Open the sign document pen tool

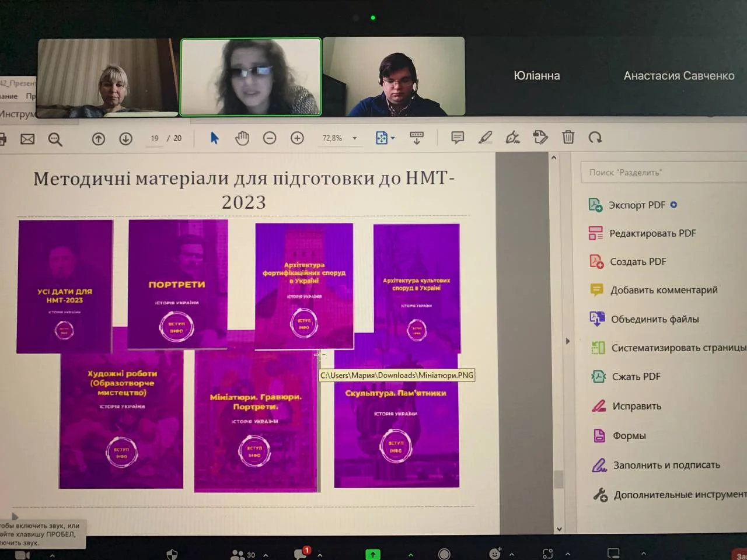(512, 138)
